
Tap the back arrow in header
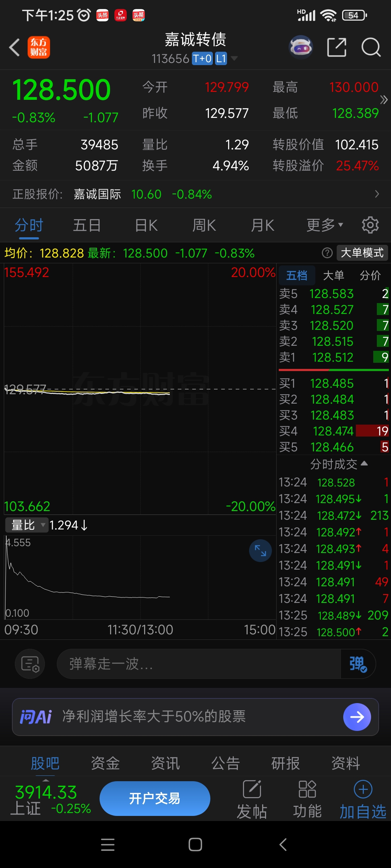click(14, 47)
